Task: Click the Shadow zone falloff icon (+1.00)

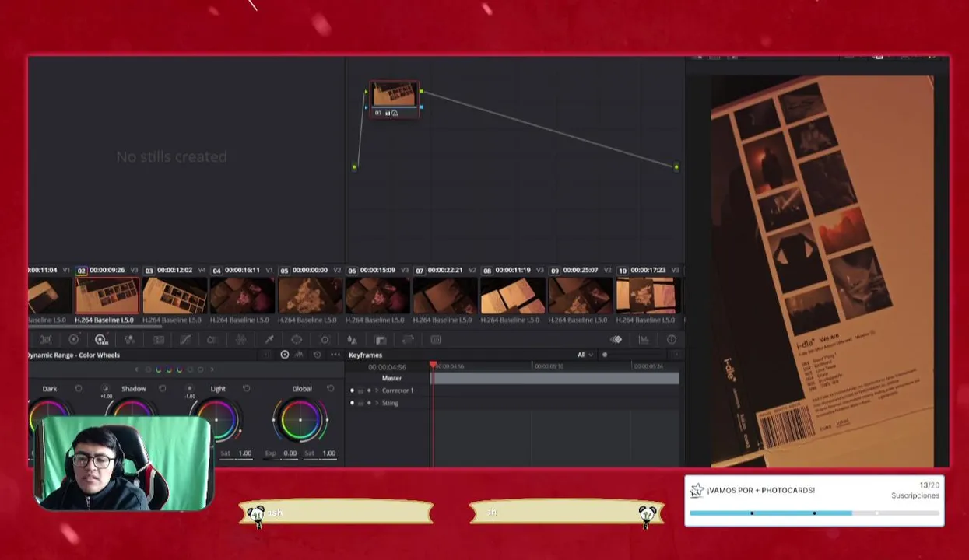Action: (105, 388)
